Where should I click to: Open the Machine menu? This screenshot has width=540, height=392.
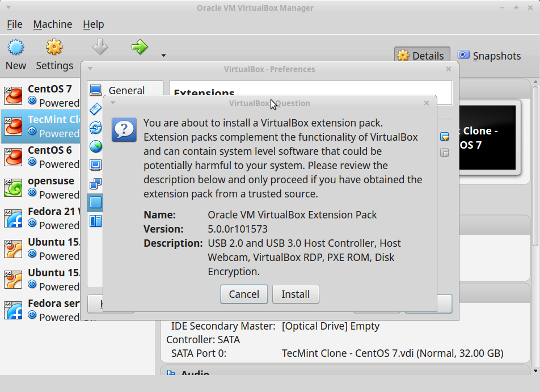point(53,24)
